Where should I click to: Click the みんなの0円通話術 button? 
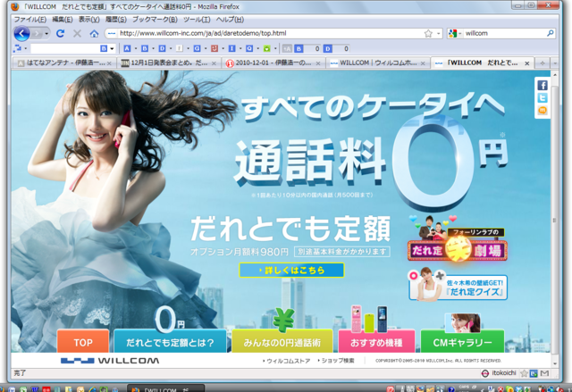pos(282,341)
